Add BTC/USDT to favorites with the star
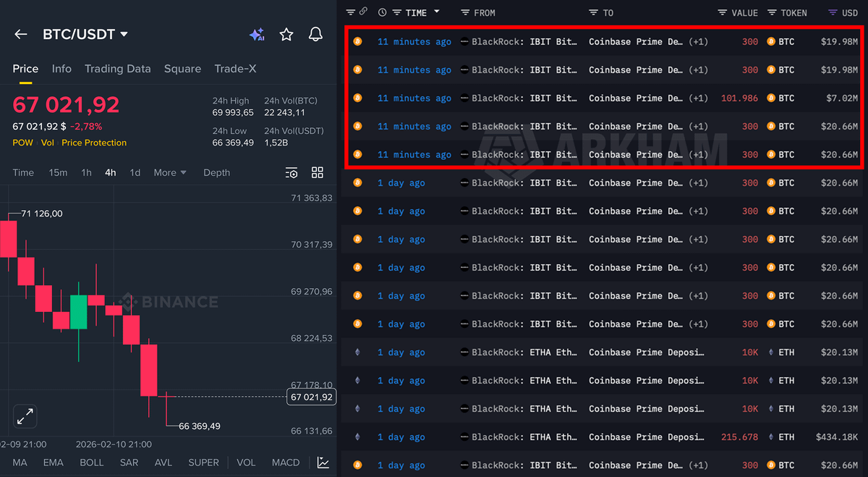The height and width of the screenshot is (477, 868). tap(286, 34)
